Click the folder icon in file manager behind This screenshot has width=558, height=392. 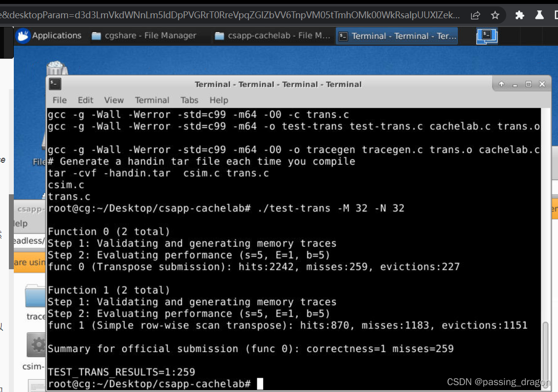pos(35,295)
